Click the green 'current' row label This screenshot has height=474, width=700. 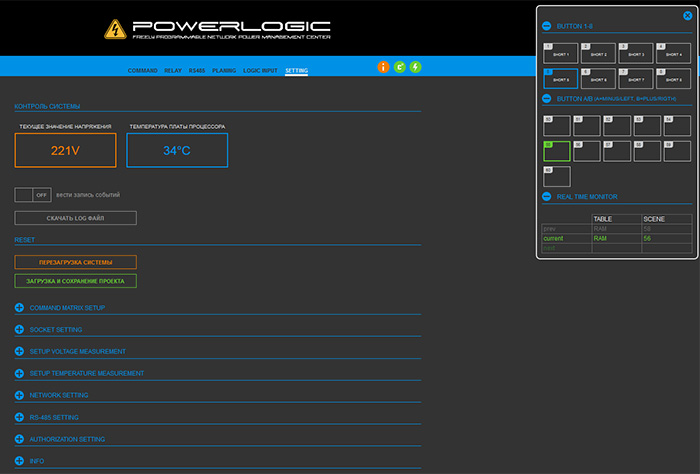(553, 238)
